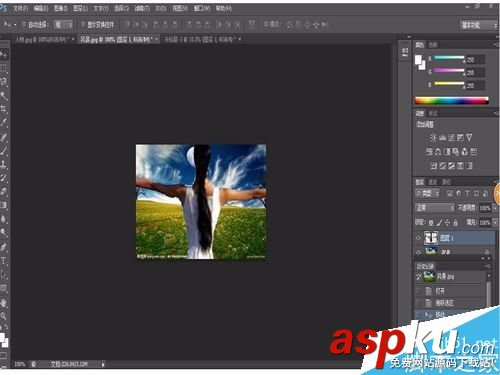Select 图层 1 layer row
Screen dimensions: 500x375
tap(454, 238)
